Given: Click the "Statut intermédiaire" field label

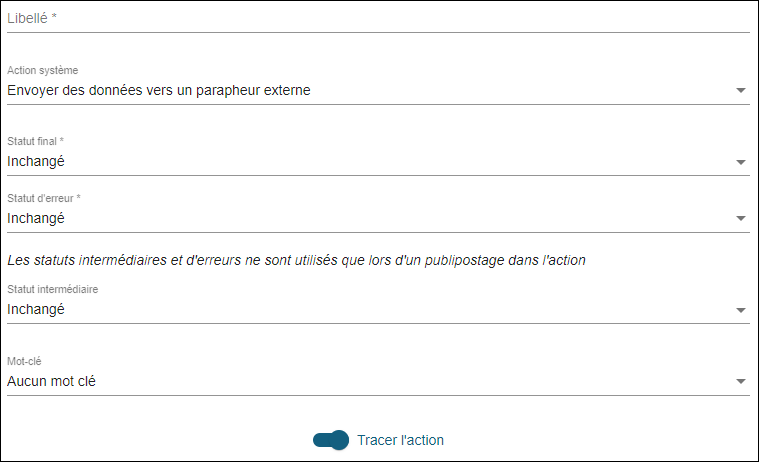Looking at the screenshot, I should (x=53, y=289).
